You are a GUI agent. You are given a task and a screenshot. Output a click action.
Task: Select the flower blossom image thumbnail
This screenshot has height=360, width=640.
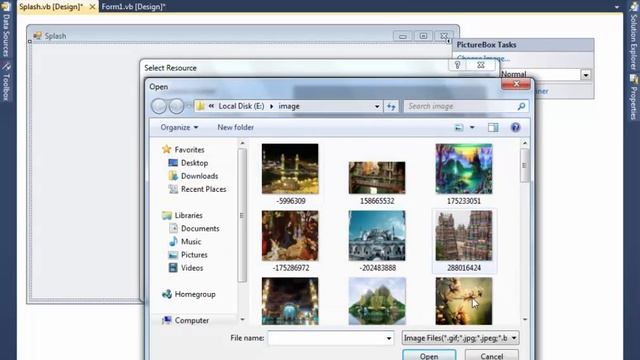tap(464, 301)
